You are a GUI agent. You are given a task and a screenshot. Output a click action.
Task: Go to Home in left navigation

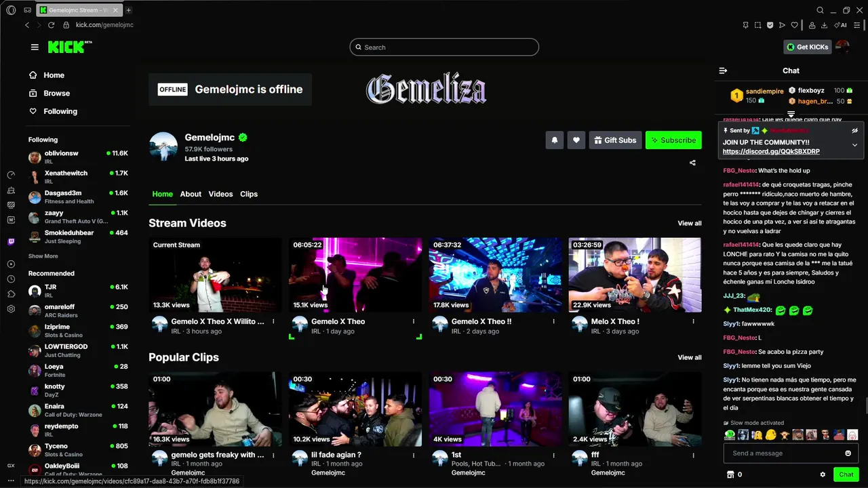pos(54,75)
